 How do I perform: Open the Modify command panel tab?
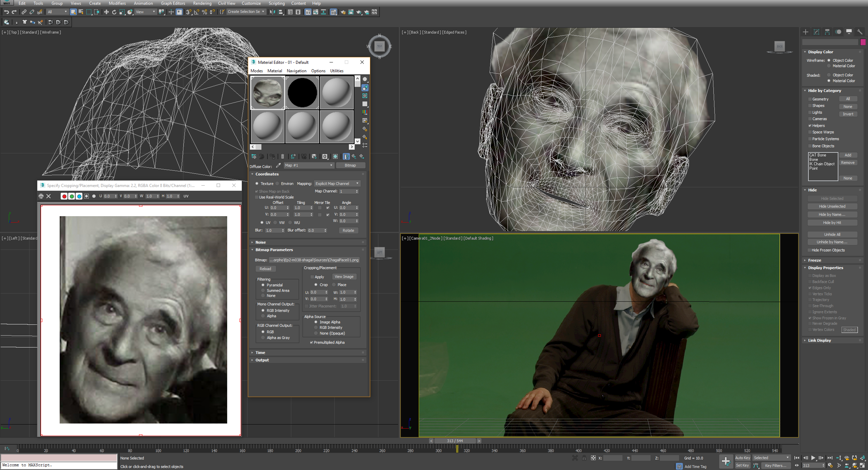tap(816, 32)
